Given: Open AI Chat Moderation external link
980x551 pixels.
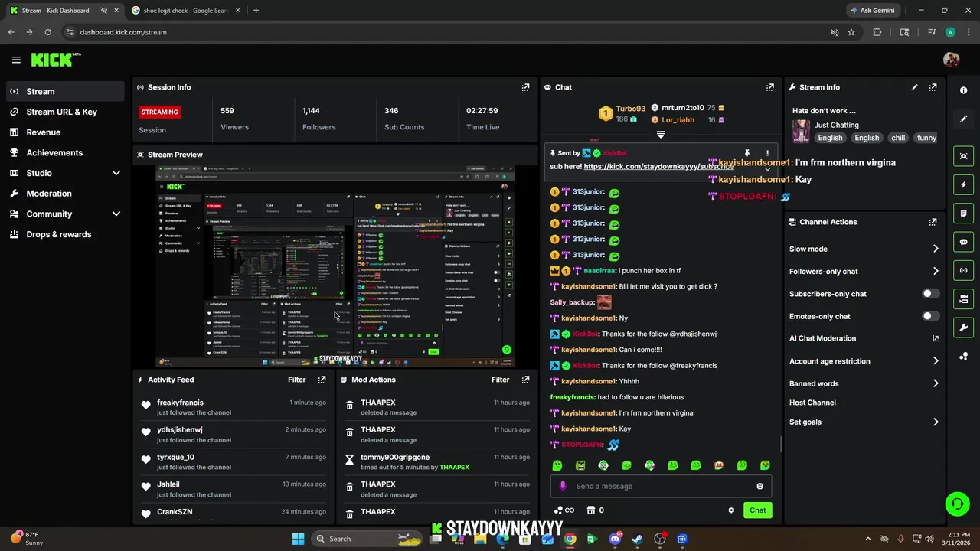Looking at the screenshot, I should click(x=936, y=338).
